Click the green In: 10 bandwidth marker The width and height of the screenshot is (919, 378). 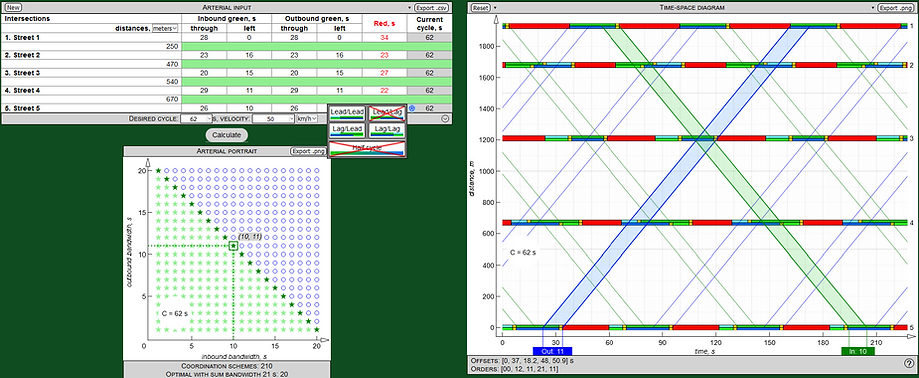857,351
